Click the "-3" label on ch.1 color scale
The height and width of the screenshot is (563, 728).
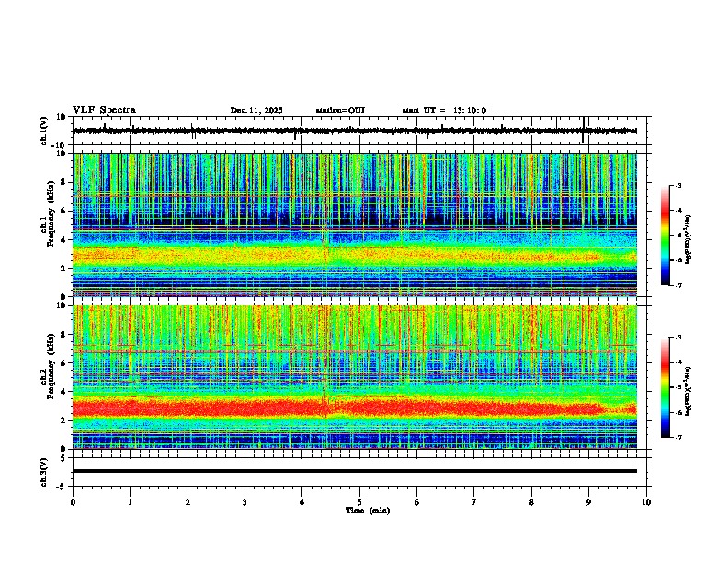[677, 185]
